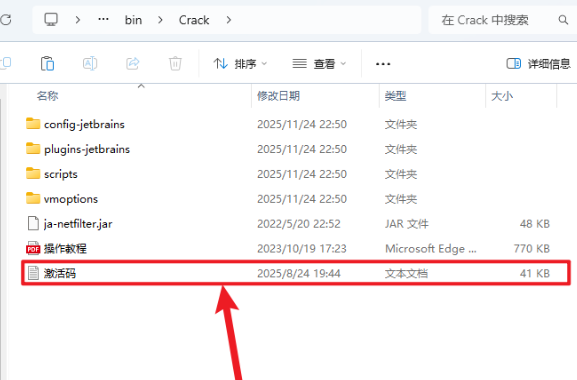Click the Rename toolbar icon
Screen dimensions: 577x380
click(90, 64)
